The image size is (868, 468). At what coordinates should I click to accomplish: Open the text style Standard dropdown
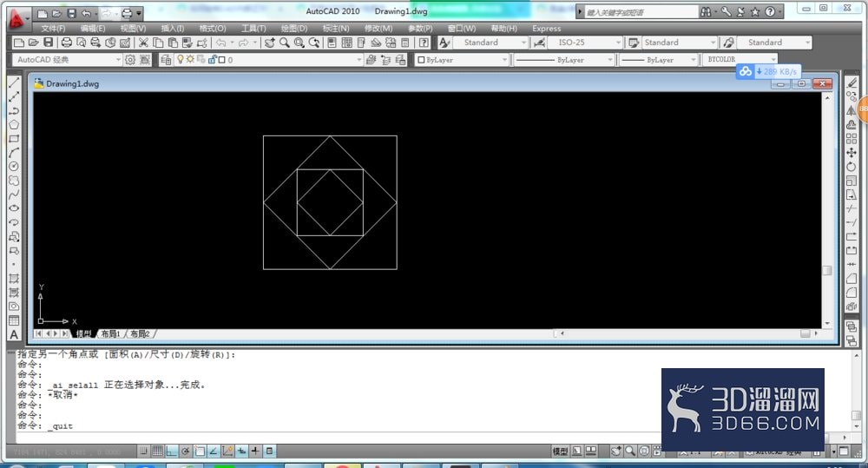491,43
